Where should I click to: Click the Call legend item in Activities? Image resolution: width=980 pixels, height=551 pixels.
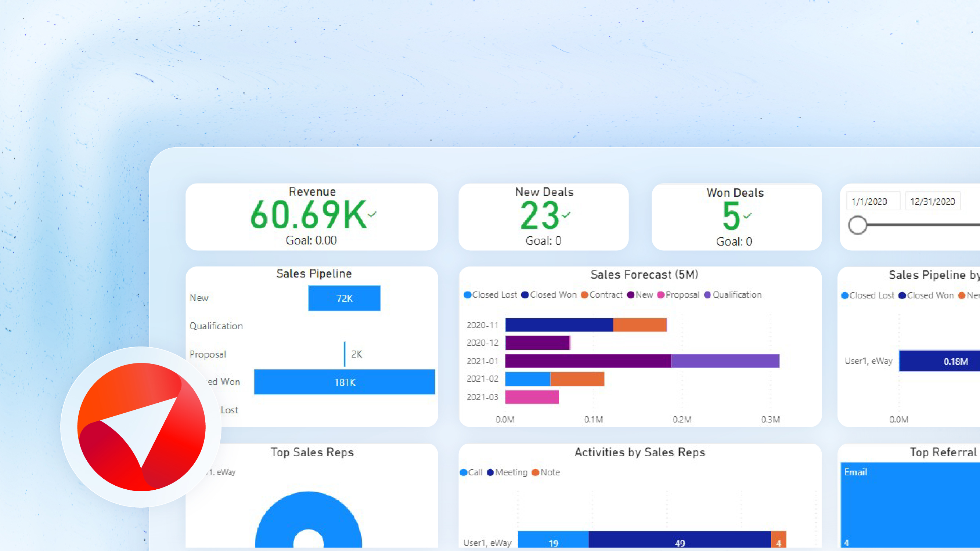pyautogui.click(x=471, y=472)
